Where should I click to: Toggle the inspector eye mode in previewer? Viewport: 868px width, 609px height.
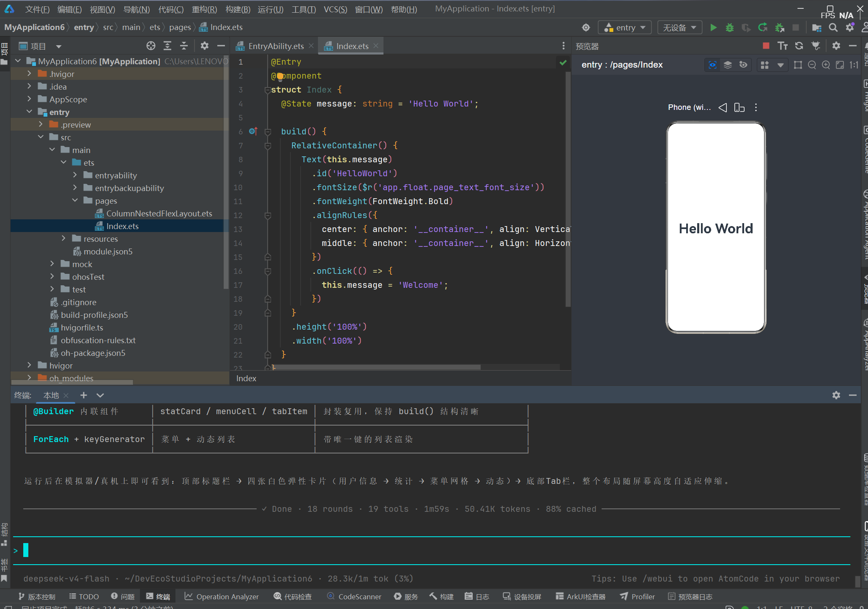[x=712, y=65]
